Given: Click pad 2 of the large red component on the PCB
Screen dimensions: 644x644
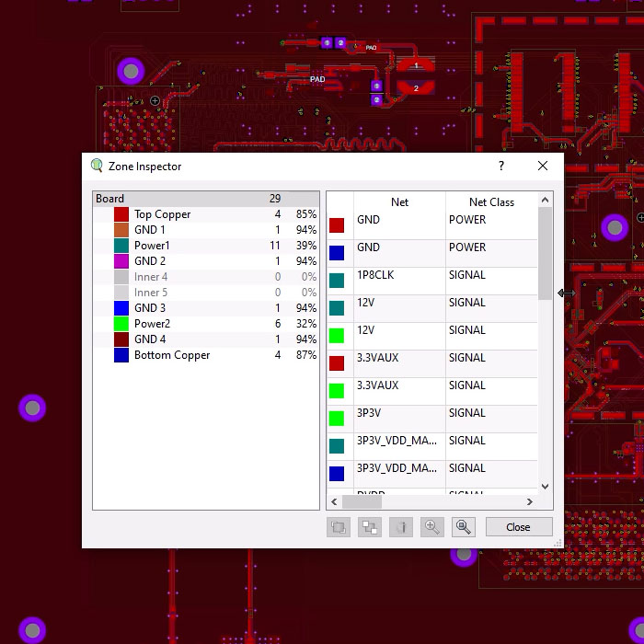Looking at the screenshot, I should [x=416, y=88].
